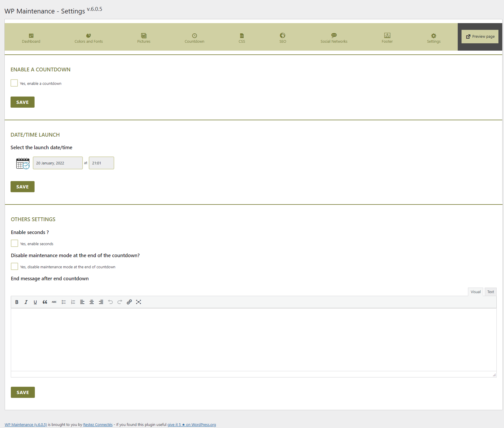Toggle fullscreen editor mode icon
The height and width of the screenshot is (428, 504).
[x=139, y=302]
